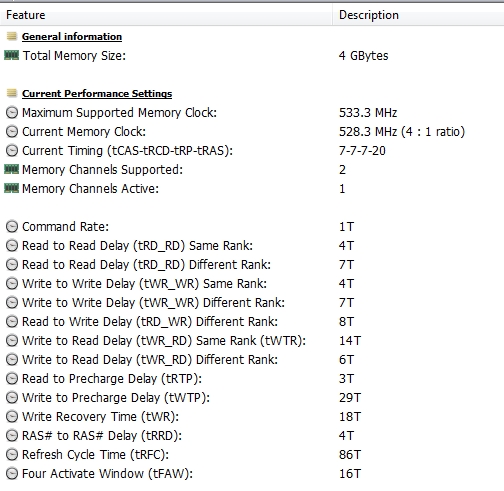Select the Read to Precharge Delay (tRTP) row
Viewport: 504px width, 491px height.
pyautogui.click(x=252, y=379)
